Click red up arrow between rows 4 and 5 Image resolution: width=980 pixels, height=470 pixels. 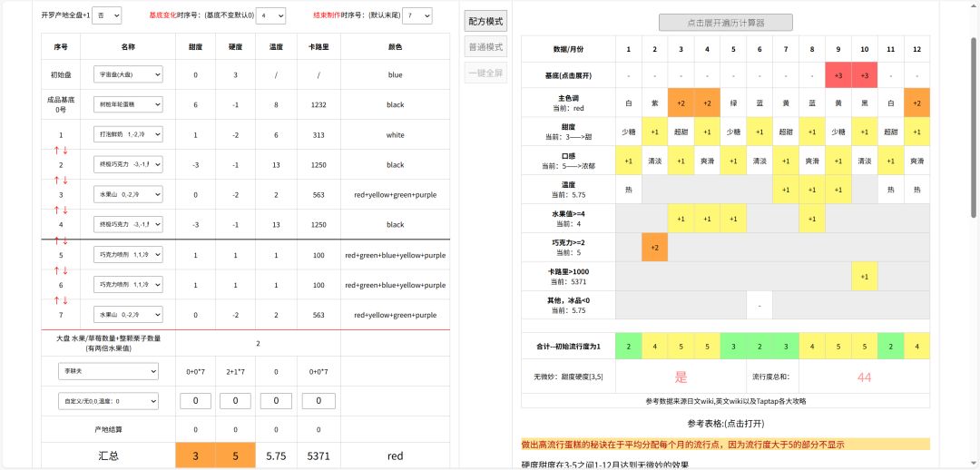[x=56, y=240]
